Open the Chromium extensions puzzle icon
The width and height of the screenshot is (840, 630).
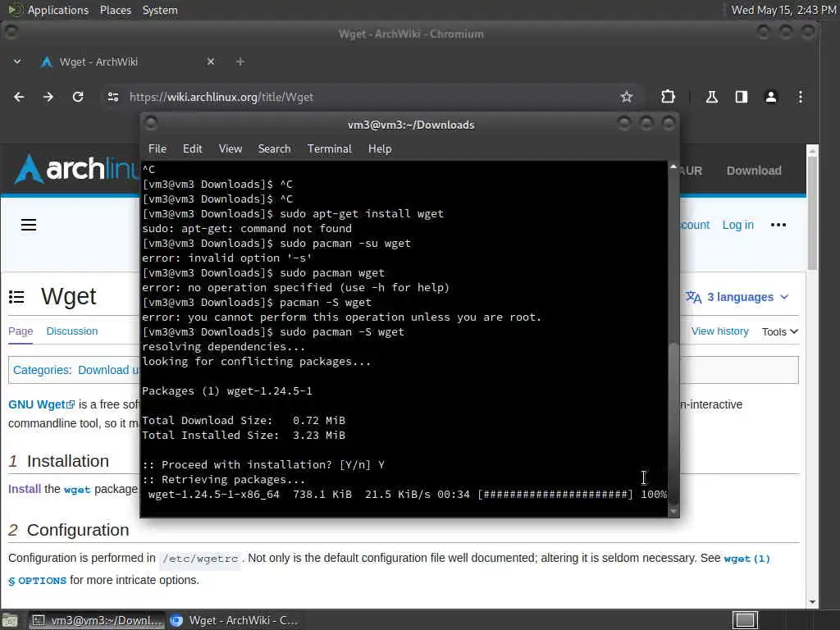(x=668, y=97)
